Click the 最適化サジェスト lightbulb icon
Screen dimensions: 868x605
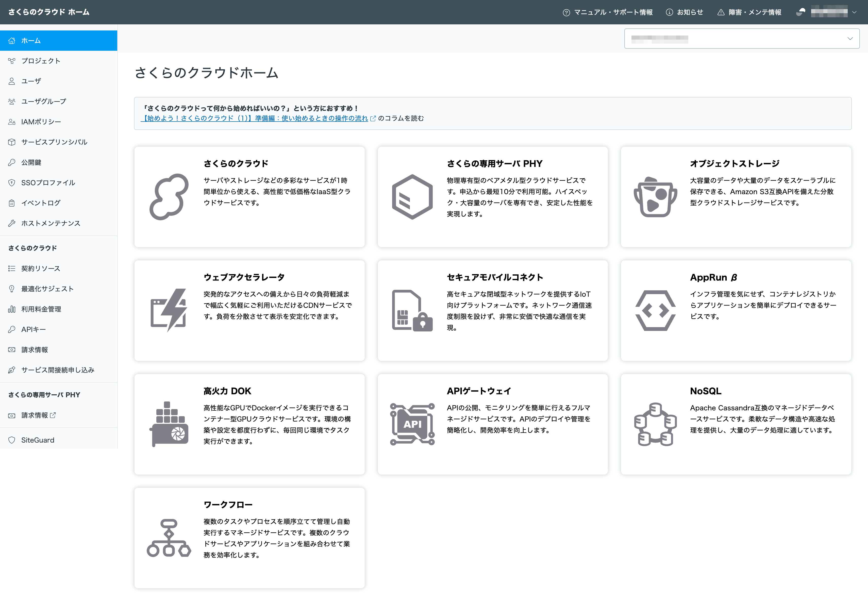(x=12, y=289)
